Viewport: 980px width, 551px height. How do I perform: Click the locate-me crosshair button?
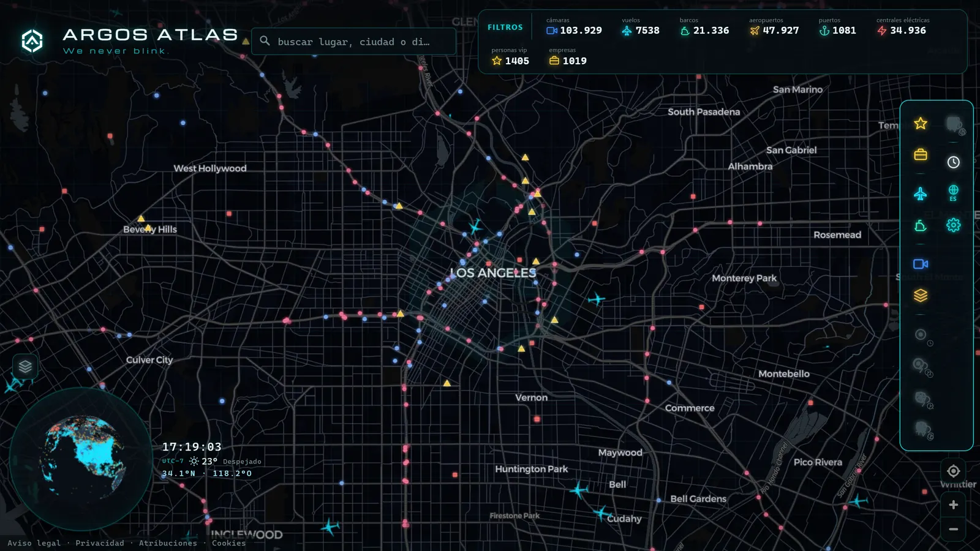953,471
